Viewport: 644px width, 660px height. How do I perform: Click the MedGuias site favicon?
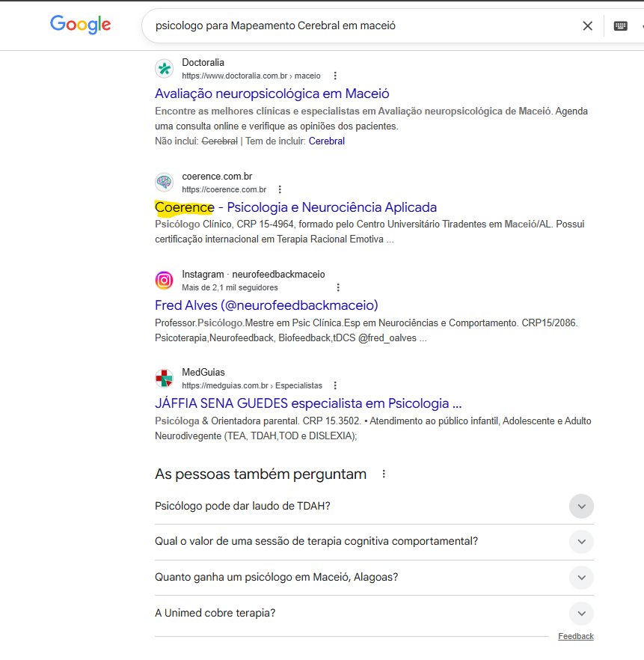(x=164, y=379)
